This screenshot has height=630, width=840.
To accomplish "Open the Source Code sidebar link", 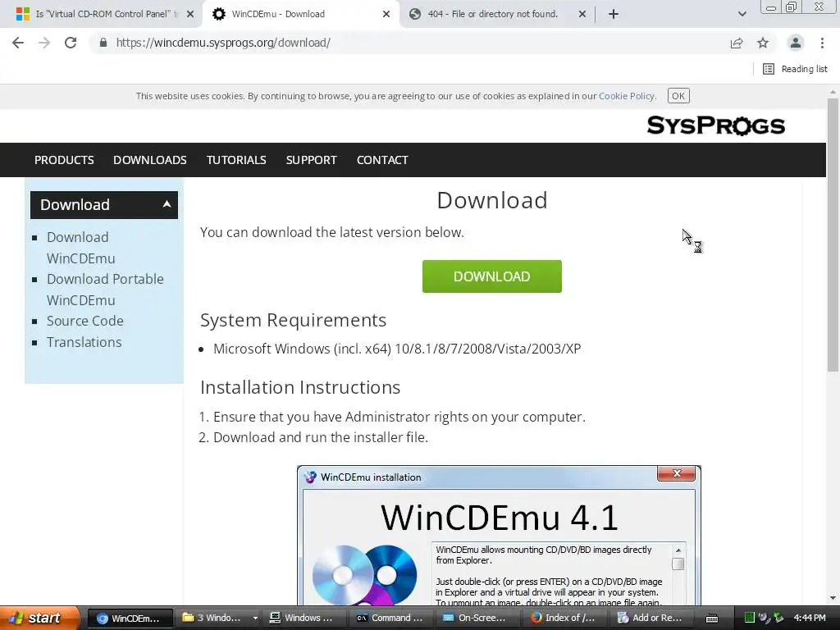I will [x=85, y=321].
